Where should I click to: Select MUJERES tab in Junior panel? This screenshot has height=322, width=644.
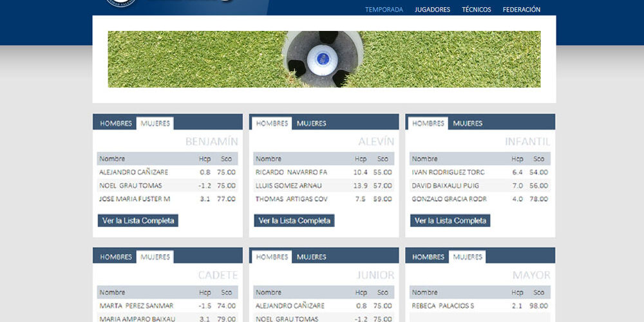coord(311,257)
